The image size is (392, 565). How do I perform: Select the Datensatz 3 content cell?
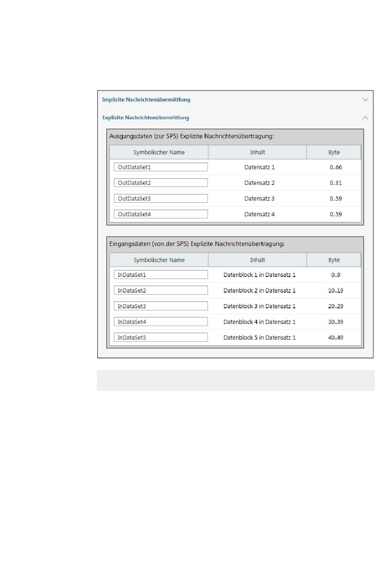pos(259,199)
